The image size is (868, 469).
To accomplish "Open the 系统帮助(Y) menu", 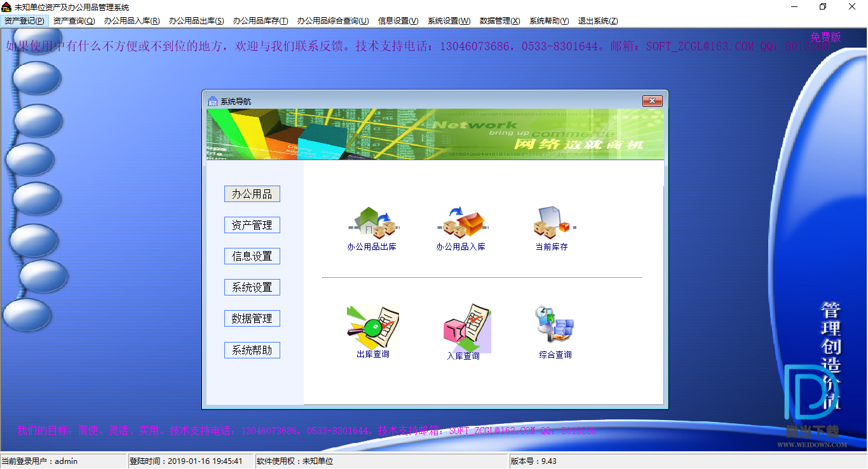I will coord(549,20).
